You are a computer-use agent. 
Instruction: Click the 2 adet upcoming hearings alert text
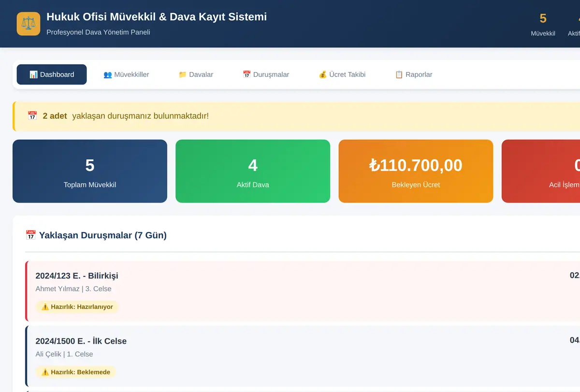point(126,116)
